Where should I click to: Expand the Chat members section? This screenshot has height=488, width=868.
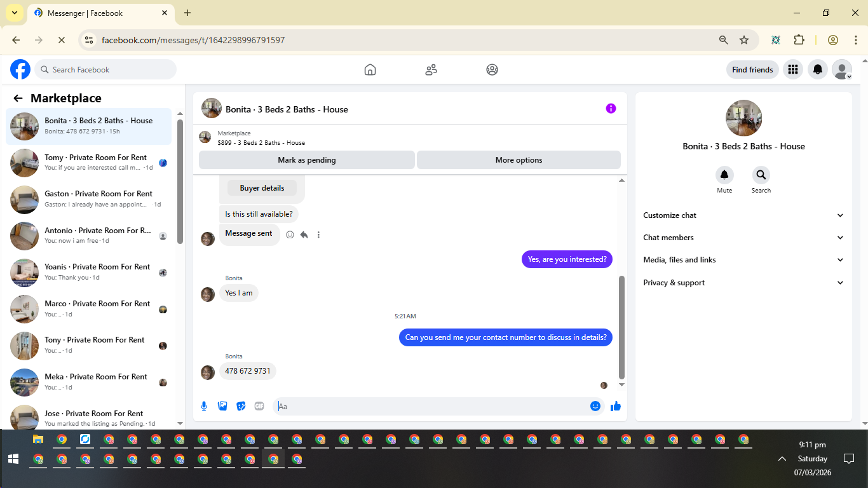[x=743, y=238]
